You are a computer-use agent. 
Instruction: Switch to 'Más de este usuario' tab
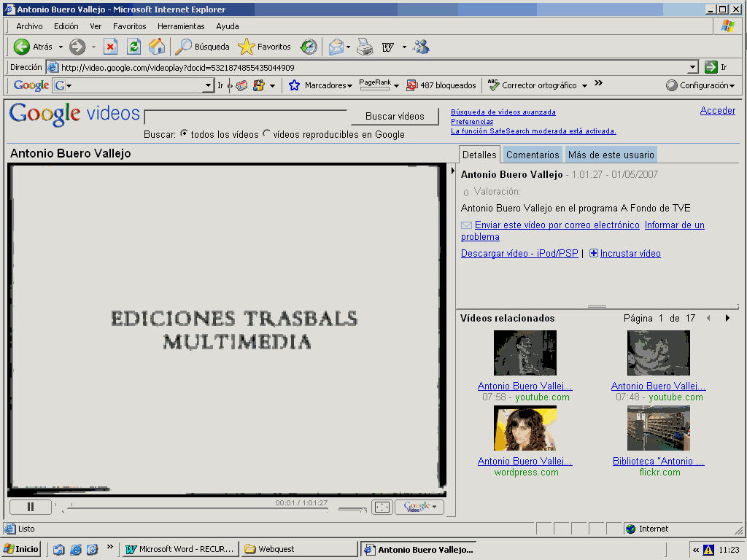pos(611,155)
